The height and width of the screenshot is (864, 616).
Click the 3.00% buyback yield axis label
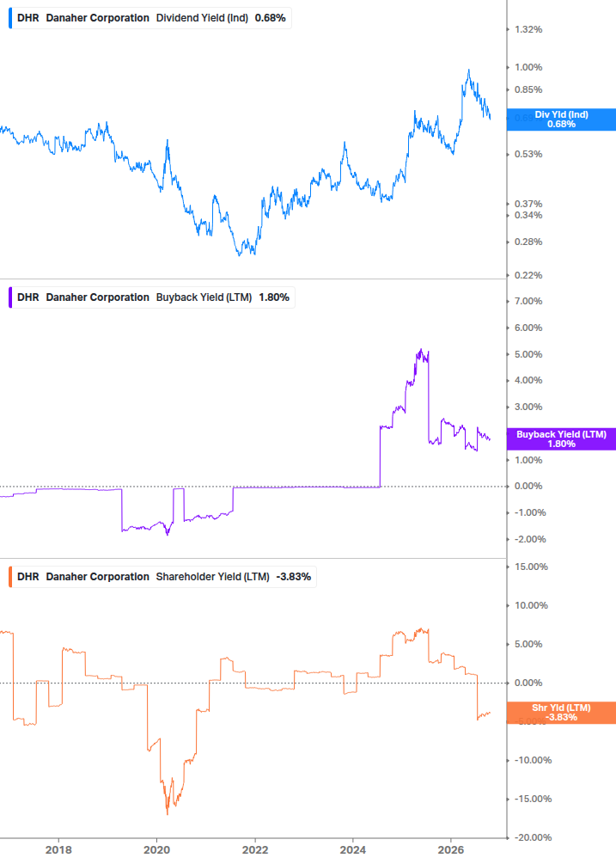pyautogui.click(x=528, y=407)
